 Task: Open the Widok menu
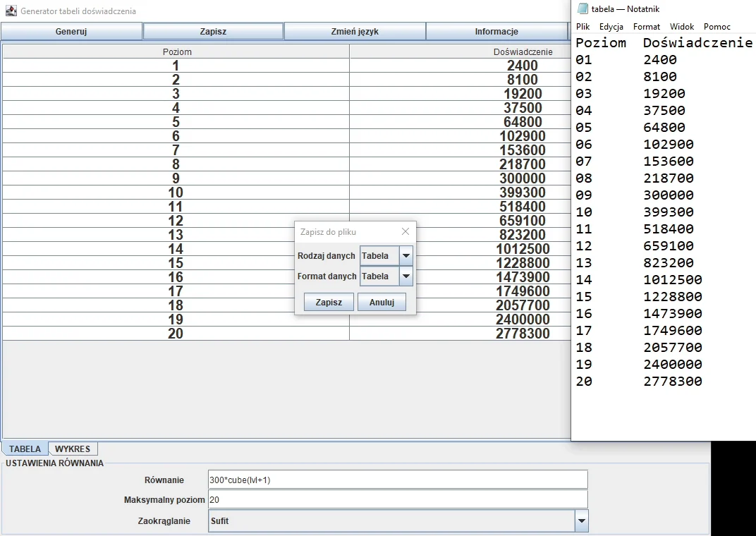pos(681,26)
